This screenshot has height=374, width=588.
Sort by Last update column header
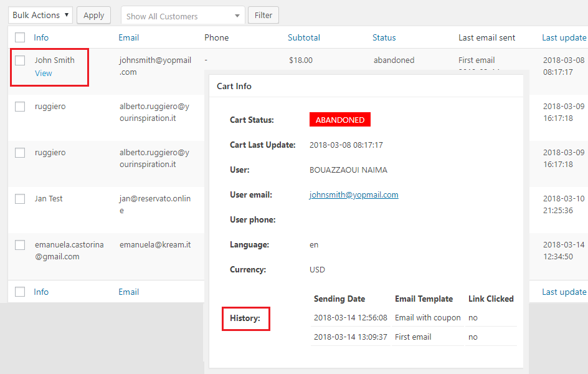[564, 37]
